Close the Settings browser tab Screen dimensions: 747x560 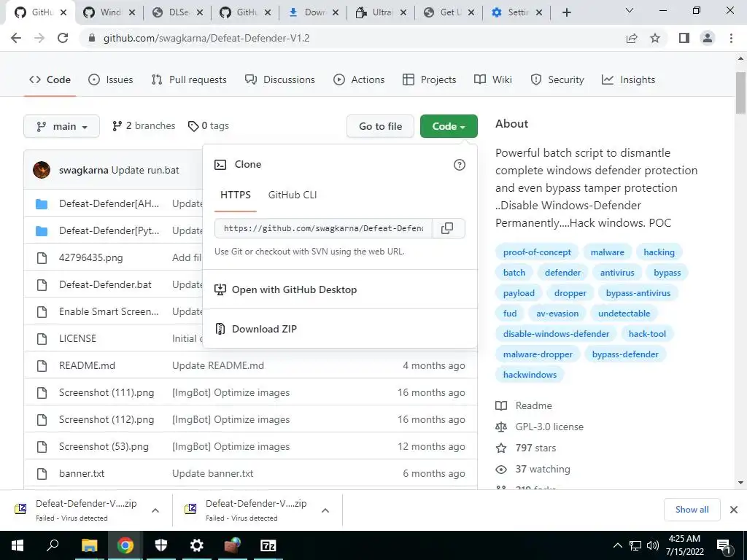point(539,12)
